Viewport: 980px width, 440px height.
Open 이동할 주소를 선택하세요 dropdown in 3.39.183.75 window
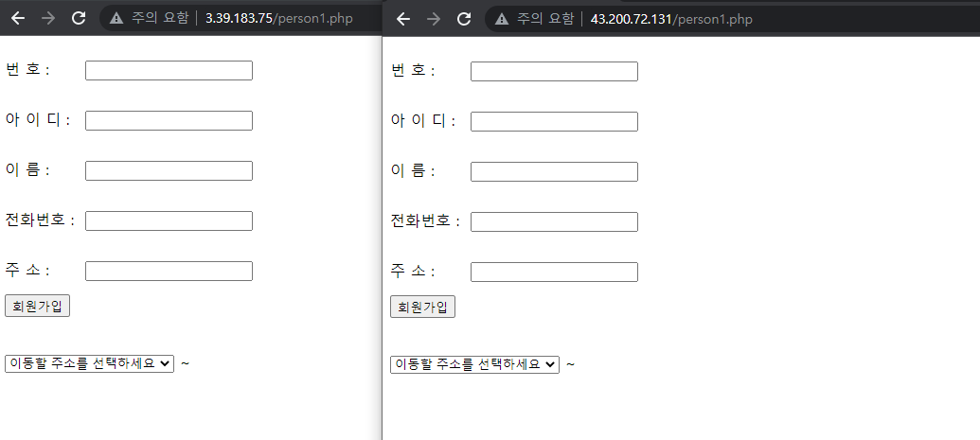pyautogui.click(x=89, y=363)
